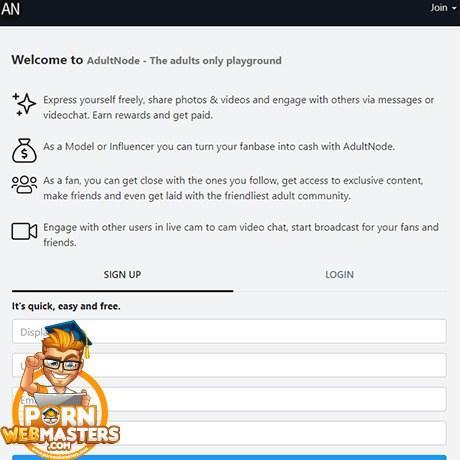The width and height of the screenshot is (460, 460).
Task: Click the sparkle stars icon
Action: [24, 105]
